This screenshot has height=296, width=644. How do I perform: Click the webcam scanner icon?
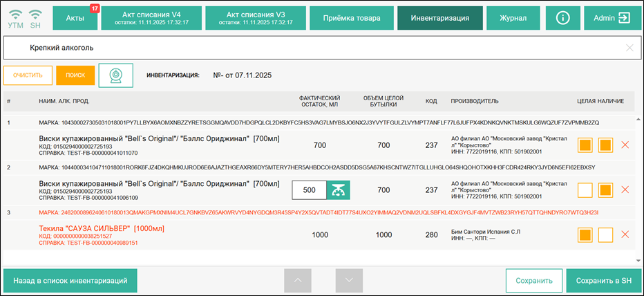click(115, 75)
